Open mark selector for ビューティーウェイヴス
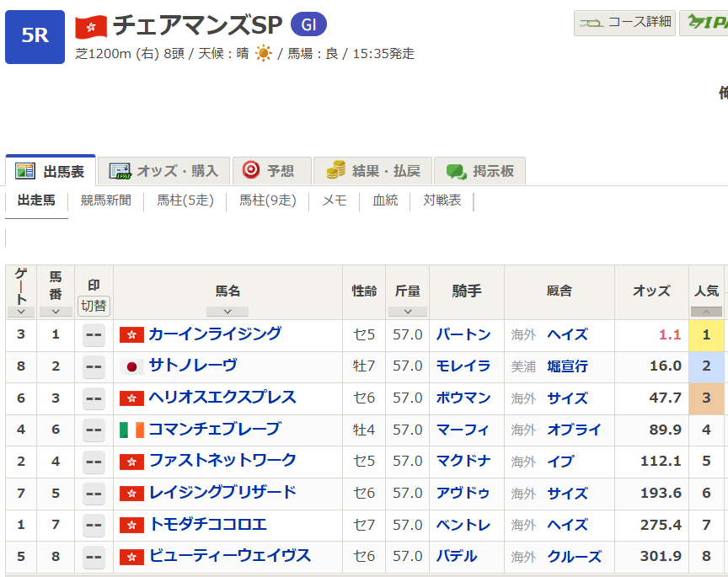The height and width of the screenshot is (577, 728). tap(94, 557)
